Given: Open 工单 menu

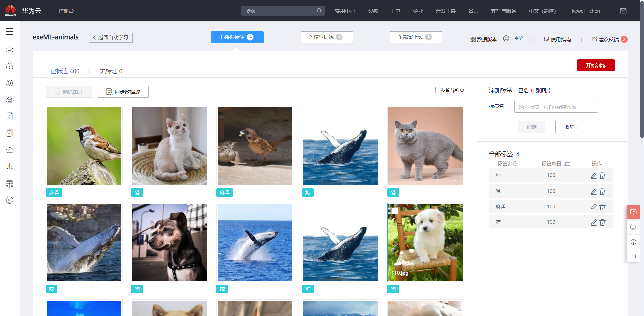Looking at the screenshot, I should (x=395, y=11).
